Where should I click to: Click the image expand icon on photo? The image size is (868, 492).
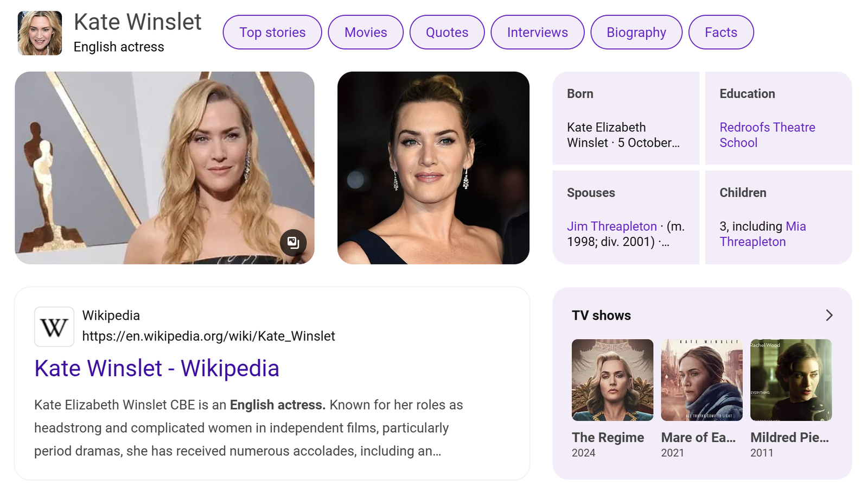click(x=293, y=243)
